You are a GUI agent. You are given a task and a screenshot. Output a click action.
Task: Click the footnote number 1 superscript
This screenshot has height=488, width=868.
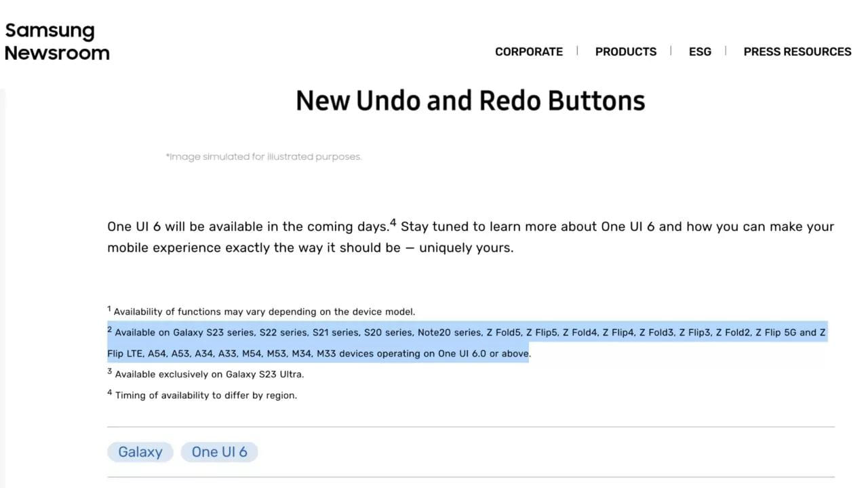pos(109,309)
